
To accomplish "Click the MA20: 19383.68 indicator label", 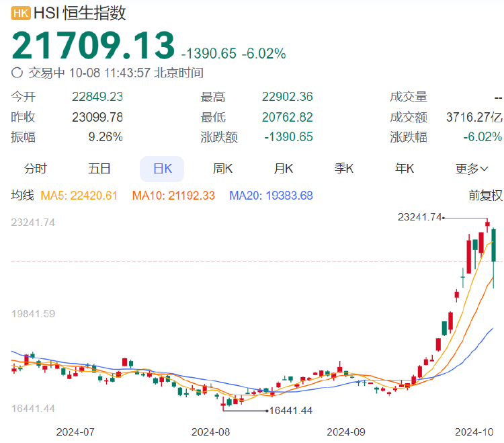I will pyautogui.click(x=271, y=196).
